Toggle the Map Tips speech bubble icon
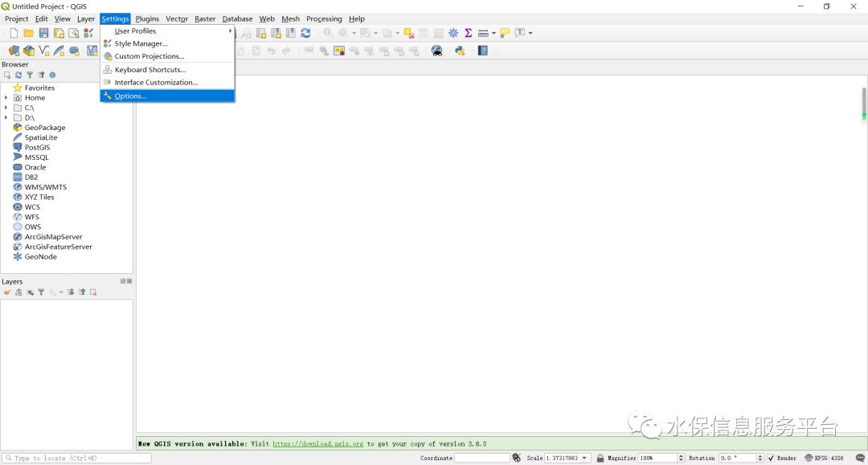Screen dimensions: 868x465 tap(505, 33)
